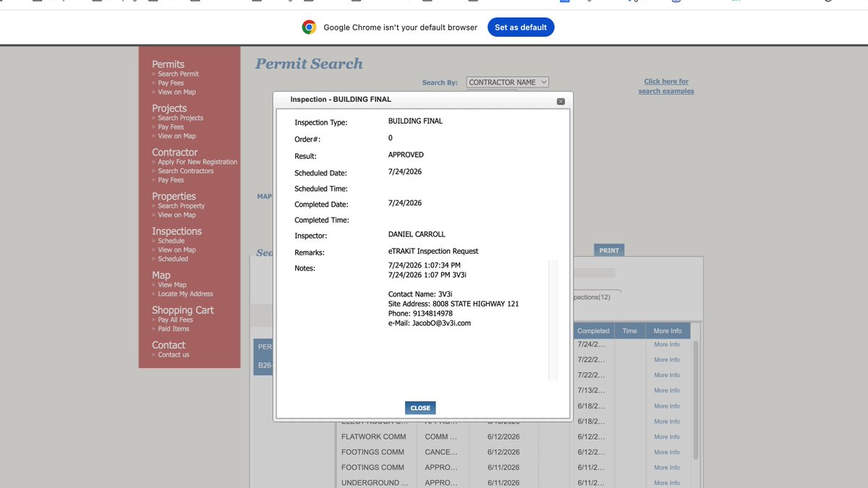This screenshot has width=868, height=488.
Task: Click the Permit Search page title
Action: pos(309,64)
